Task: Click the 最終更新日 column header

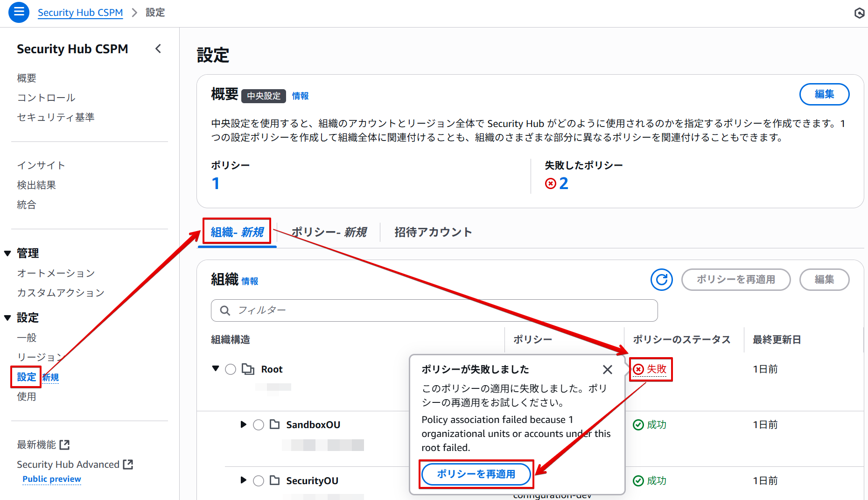Action: [x=777, y=339]
